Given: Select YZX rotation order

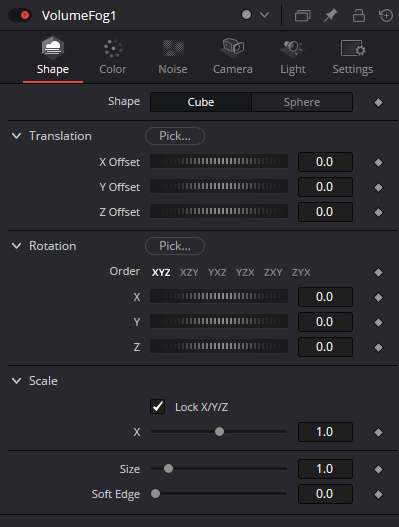Looking at the screenshot, I should (x=245, y=272).
